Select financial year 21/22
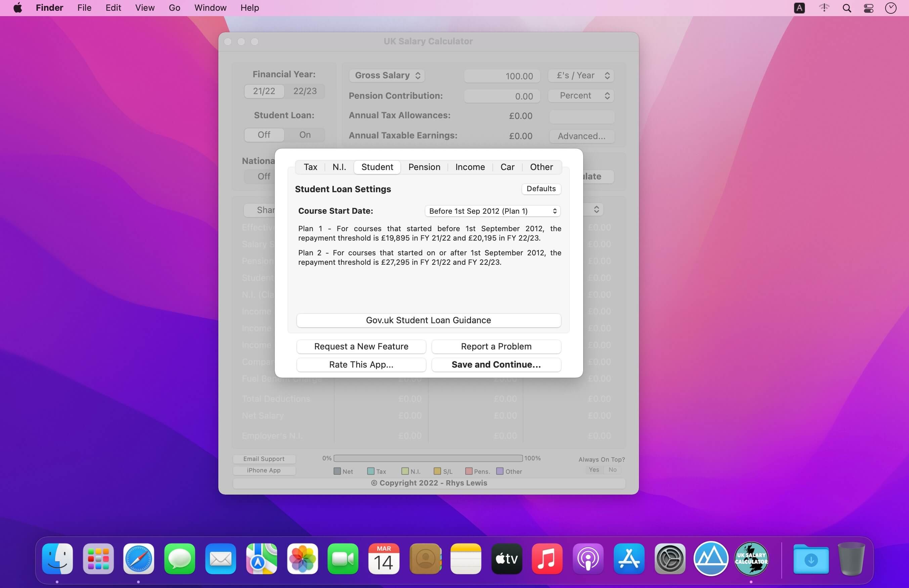This screenshot has width=909, height=588. click(x=264, y=91)
